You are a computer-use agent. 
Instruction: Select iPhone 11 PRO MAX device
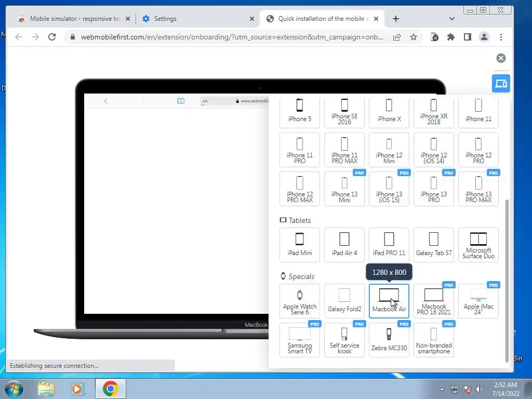point(344,150)
